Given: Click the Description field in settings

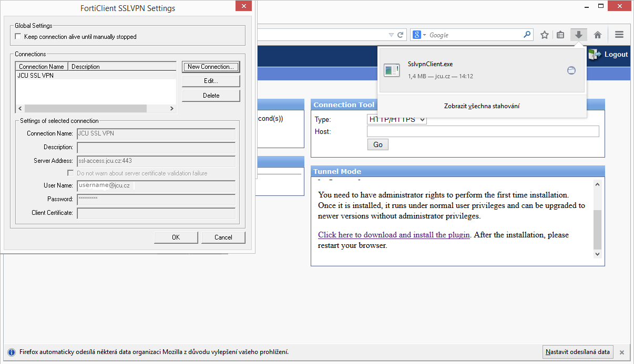Looking at the screenshot, I should pyautogui.click(x=156, y=147).
